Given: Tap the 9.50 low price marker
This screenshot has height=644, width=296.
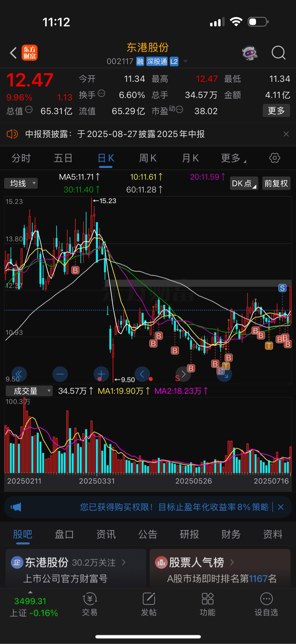Looking at the screenshot, I should [x=124, y=380].
